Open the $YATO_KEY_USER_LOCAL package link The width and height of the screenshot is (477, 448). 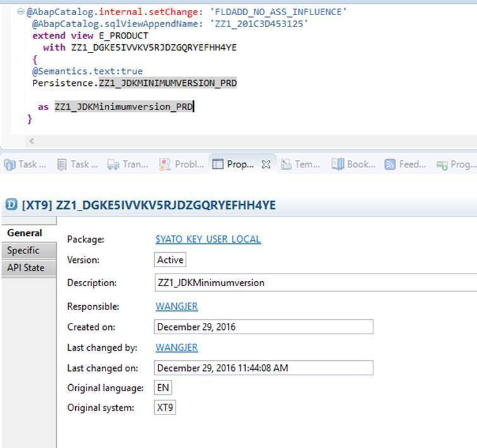point(208,239)
